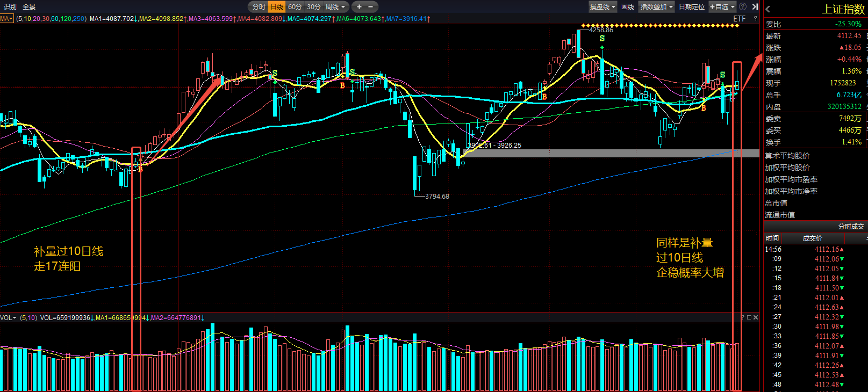Click the 日期定位 button
Viewport: 868px width, 392px height.
pyautogui.click(x=692, y=7)
